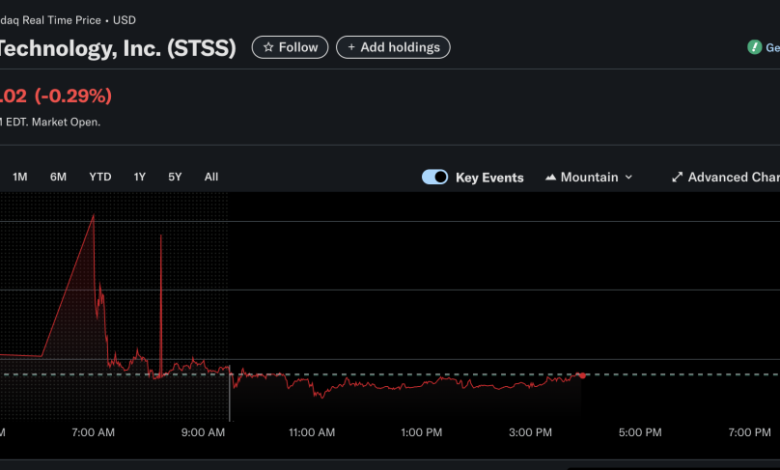Click the green lightning icon at top right
Screen dimensions: 780x470
(755, 47)
